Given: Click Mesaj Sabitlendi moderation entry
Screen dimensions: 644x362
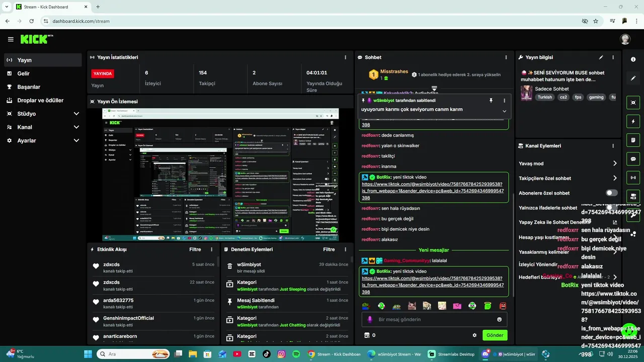Looking at the screenshot, I should [287, 304].
